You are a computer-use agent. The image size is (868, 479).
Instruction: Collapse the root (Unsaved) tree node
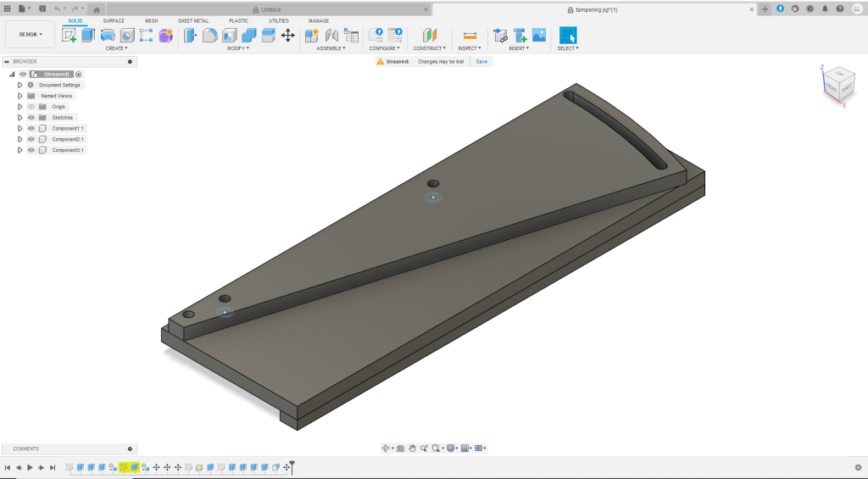point(12,75)
